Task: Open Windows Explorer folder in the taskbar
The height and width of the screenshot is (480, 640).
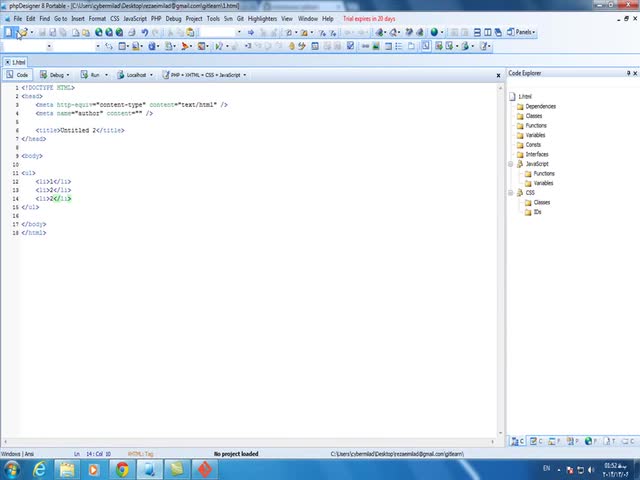Action: (67, 469)
